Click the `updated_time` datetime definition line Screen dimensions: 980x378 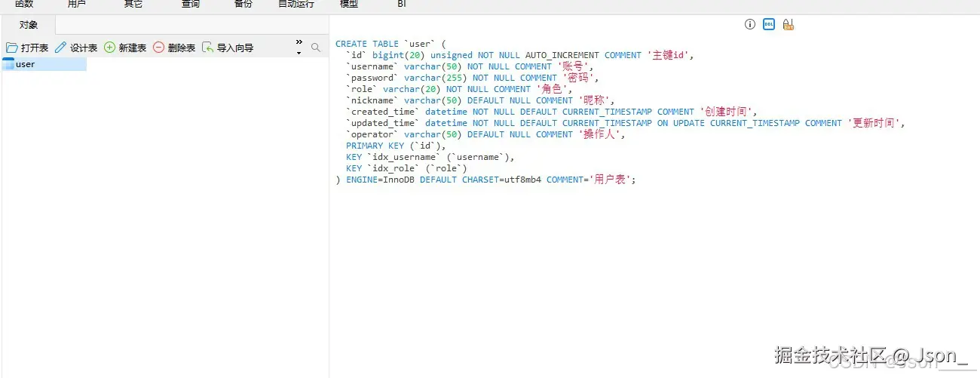[x=625, y=123]
